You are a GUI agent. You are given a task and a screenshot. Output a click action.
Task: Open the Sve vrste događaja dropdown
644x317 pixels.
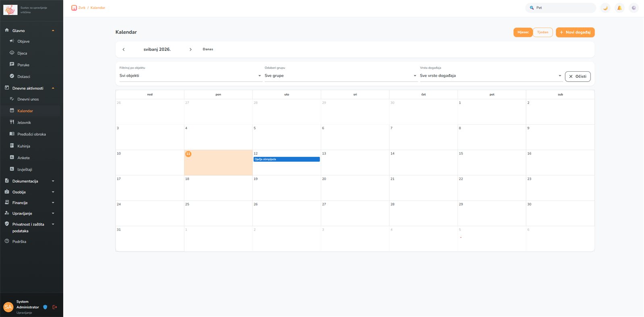(491, 76)
